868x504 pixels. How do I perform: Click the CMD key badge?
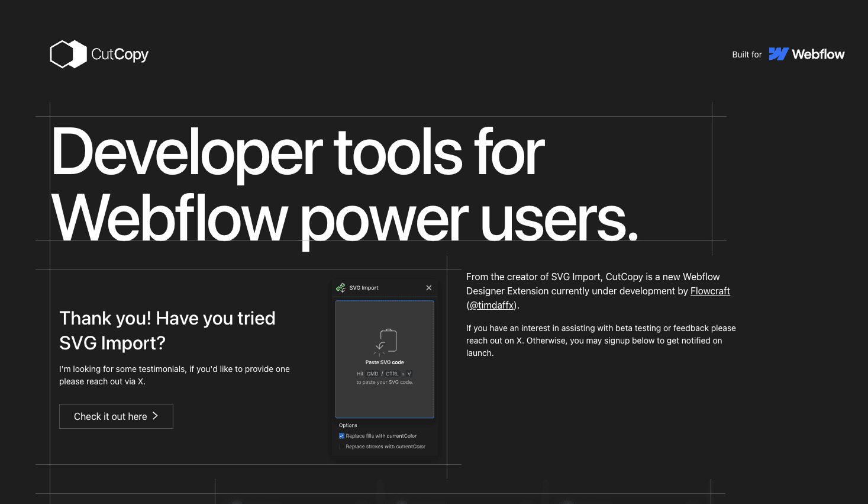pos(372,374)
